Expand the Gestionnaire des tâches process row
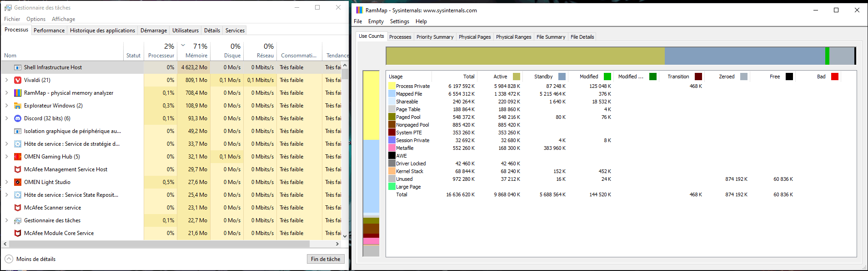Screen dimensions: 868x271 pyautogui.click(x=6, y=220)
